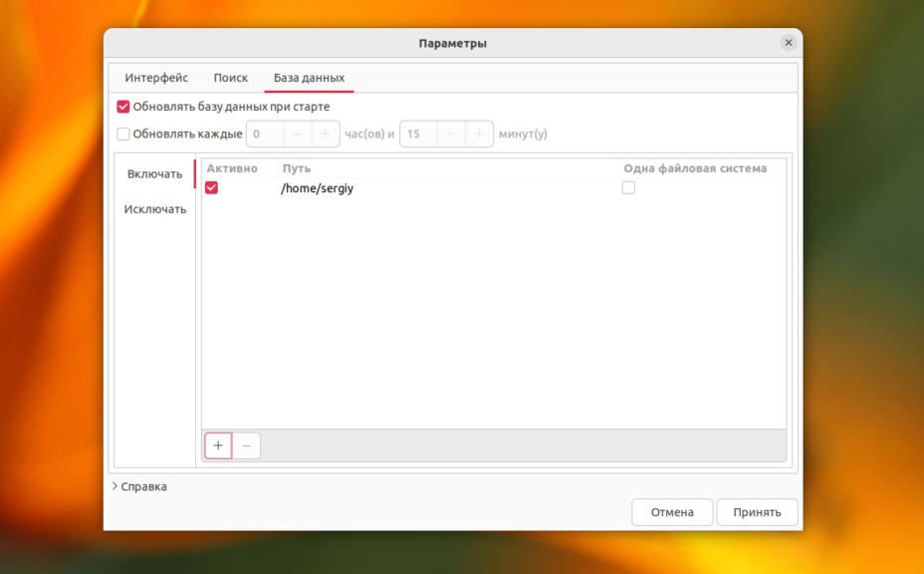Increase hours with the plus stepper
The height and width of the screenshot is (574, 924).
[326, 134]
